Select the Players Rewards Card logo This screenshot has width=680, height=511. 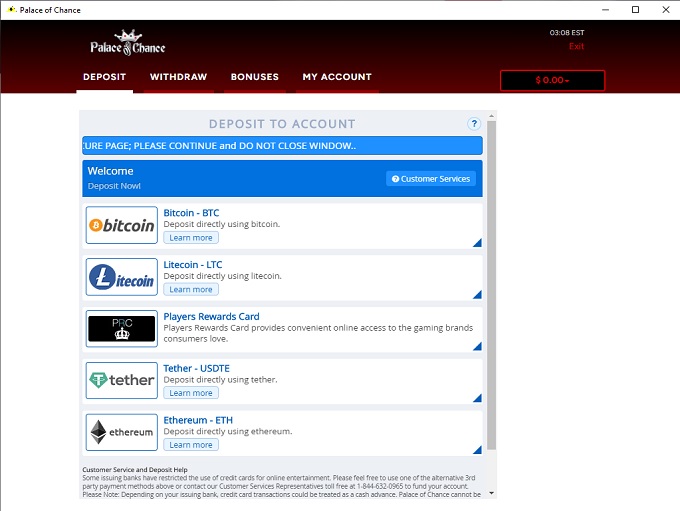tap(122, 328)
